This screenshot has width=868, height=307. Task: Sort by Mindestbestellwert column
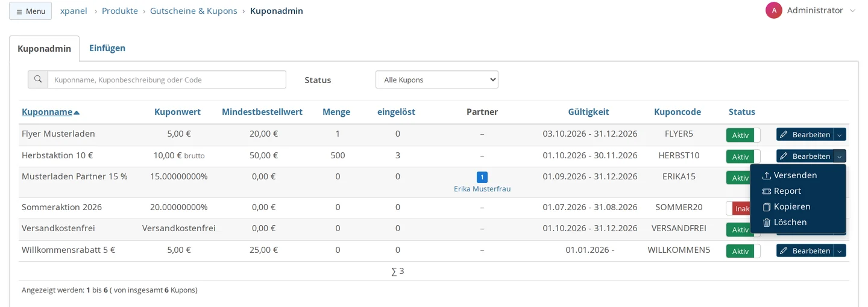coord(262,112)
